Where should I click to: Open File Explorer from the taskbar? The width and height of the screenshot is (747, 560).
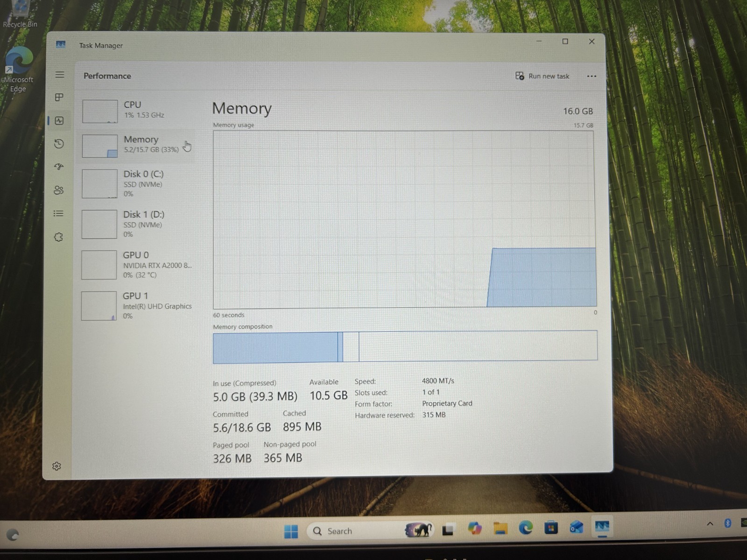tap(500, 528)
